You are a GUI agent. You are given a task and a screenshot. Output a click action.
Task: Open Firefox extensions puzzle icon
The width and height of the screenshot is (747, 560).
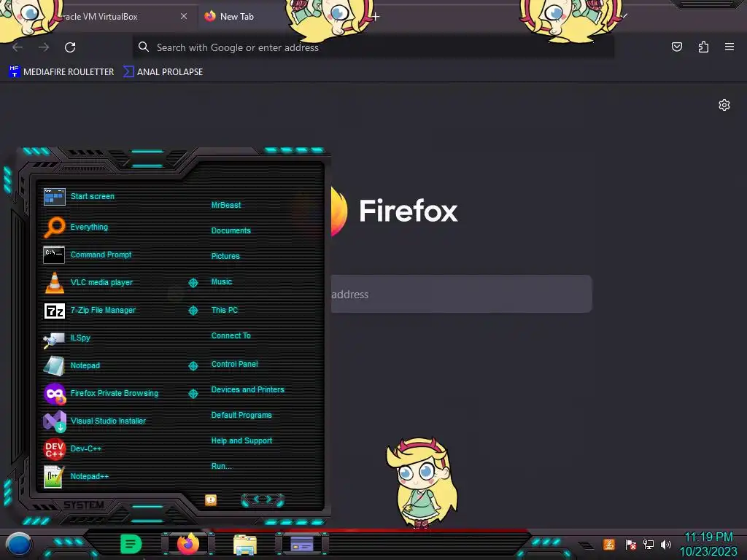pyautogui.click(x=703, y=47)
